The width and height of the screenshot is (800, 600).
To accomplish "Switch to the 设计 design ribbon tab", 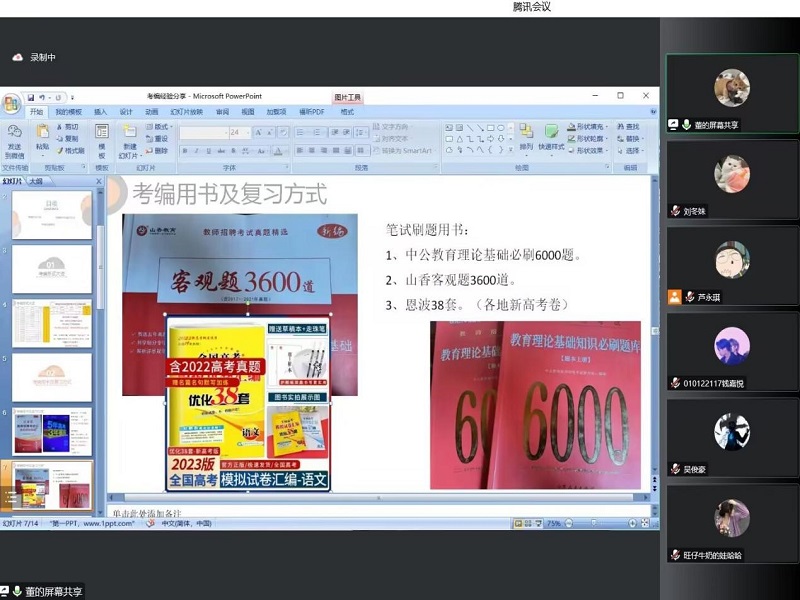I will tap(126, 112).
